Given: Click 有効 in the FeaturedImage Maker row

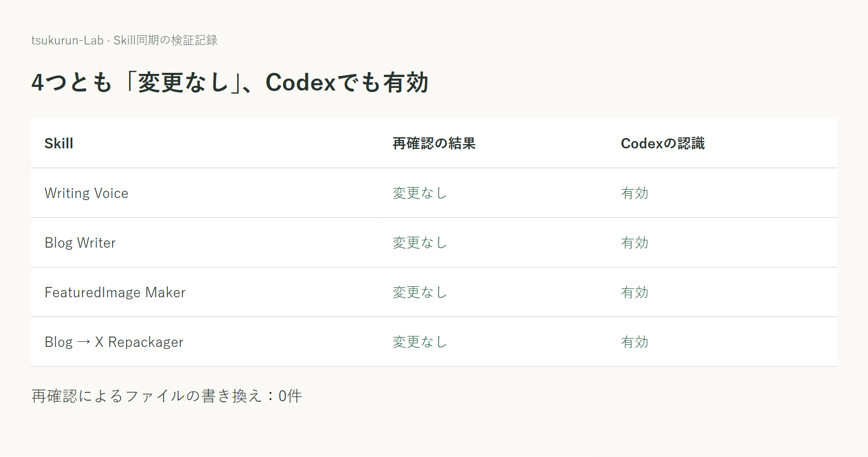Looking at the screenshot, I should pyautogui.click(x=634, y=292).
